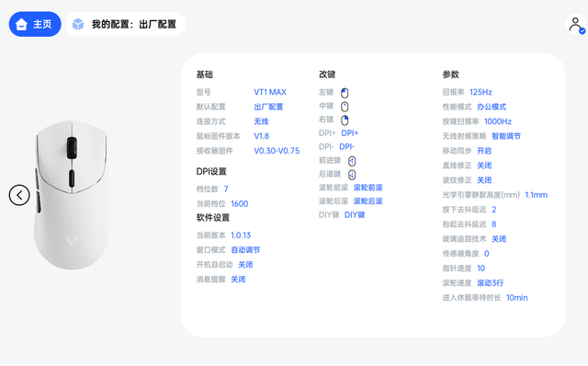Click the 性能模式 value 办公模式
This screenshot has height=366, width=588.
492,107
